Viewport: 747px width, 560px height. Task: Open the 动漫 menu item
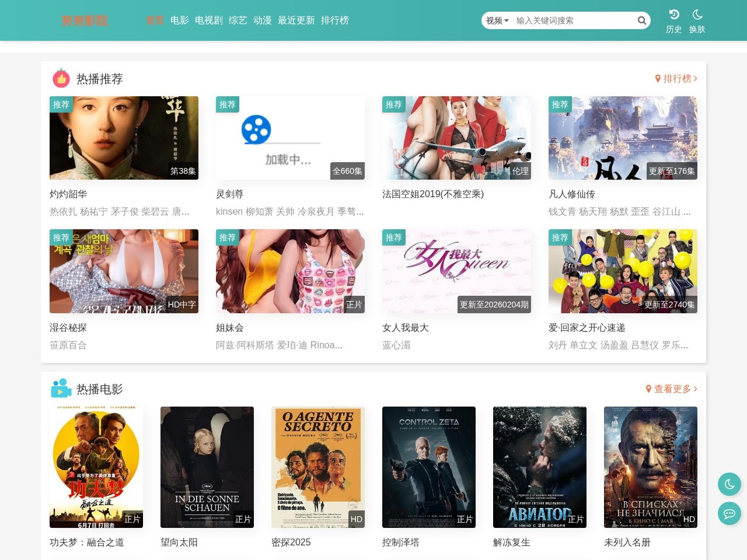[x=263, y=20]
